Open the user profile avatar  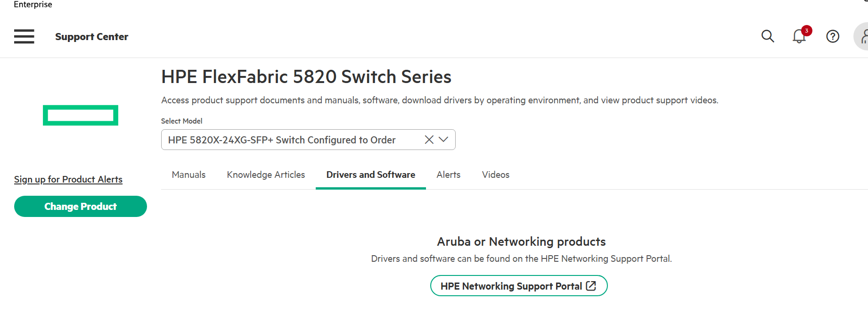[x=863, y=36]
